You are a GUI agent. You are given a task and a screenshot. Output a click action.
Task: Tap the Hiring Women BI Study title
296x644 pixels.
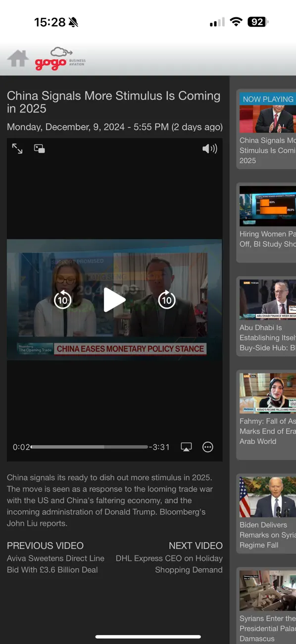(x=268, y=239)
